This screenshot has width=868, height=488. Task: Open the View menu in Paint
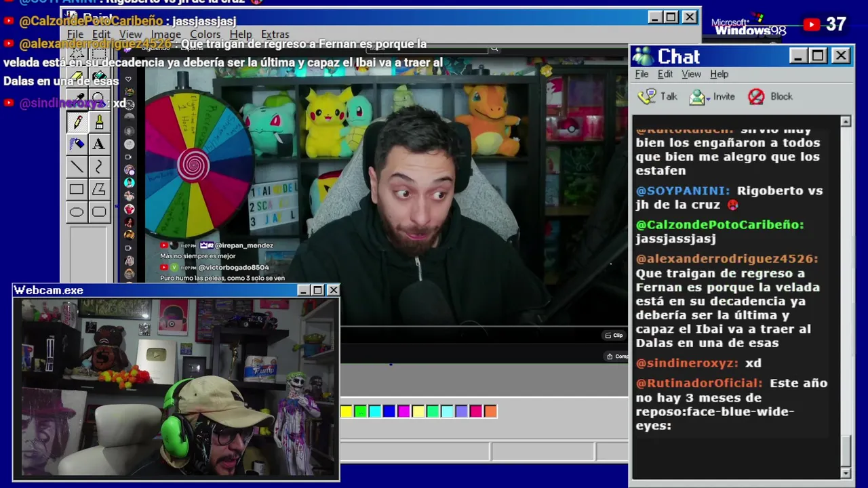point(131,35)
